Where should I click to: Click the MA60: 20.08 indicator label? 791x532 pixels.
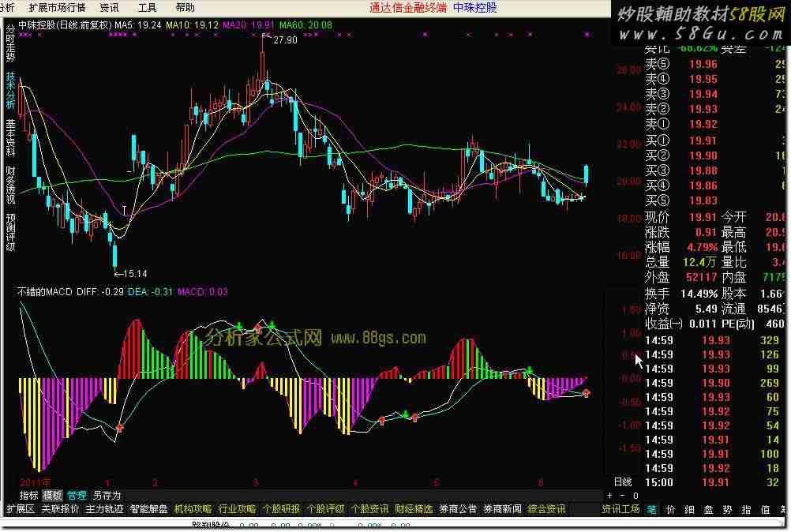coord(306,24)
